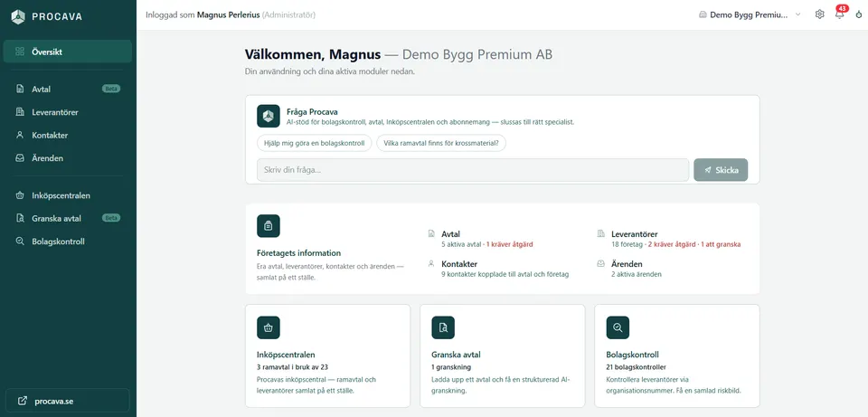The image size is (868, 417).
Task: Open Avtal link in Företagets information card
Action: click(450, 234)
